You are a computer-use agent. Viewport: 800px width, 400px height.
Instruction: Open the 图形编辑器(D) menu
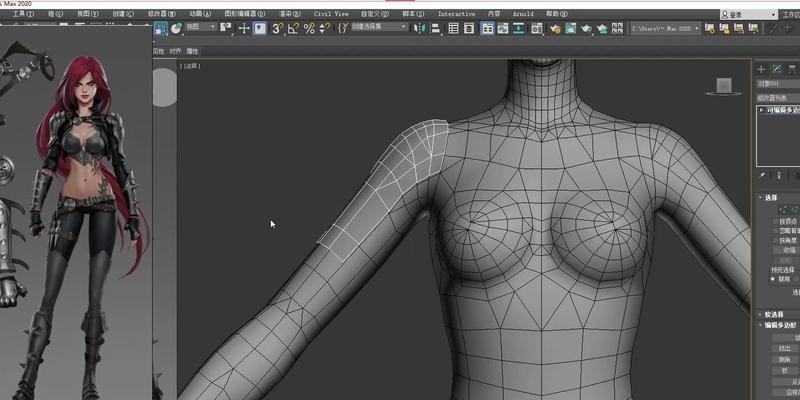[245, 14]
